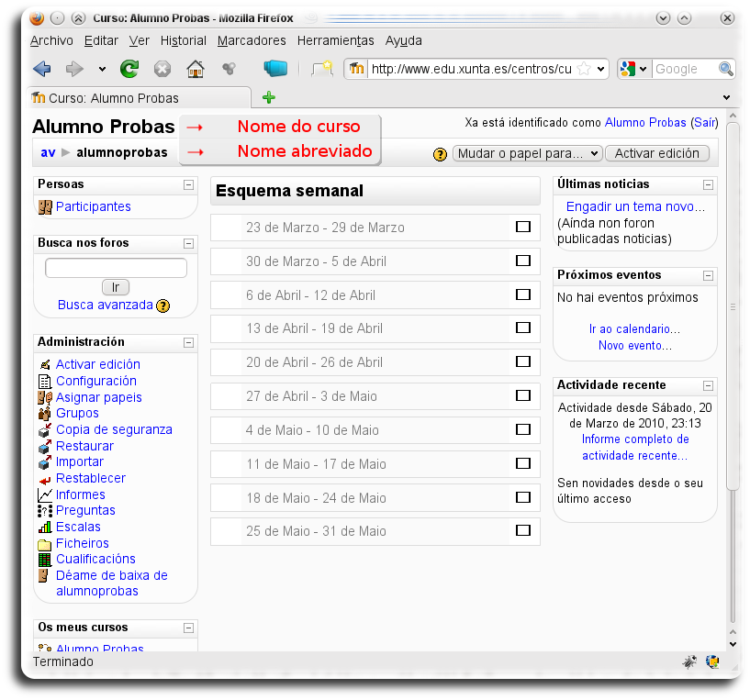Open the Ficheiros folder icon
This screenshot has width=750, height=700.
tap(45, 543)
